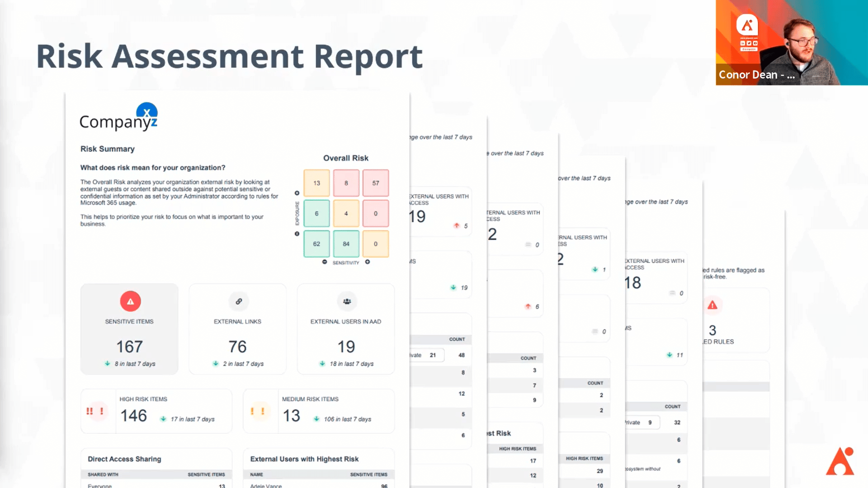Image resolution: width=868 pixels, height=488 pixels.
Task: Click the '106 in last 7 days' text
Action: pyautogui.click(x=348, y=419)
